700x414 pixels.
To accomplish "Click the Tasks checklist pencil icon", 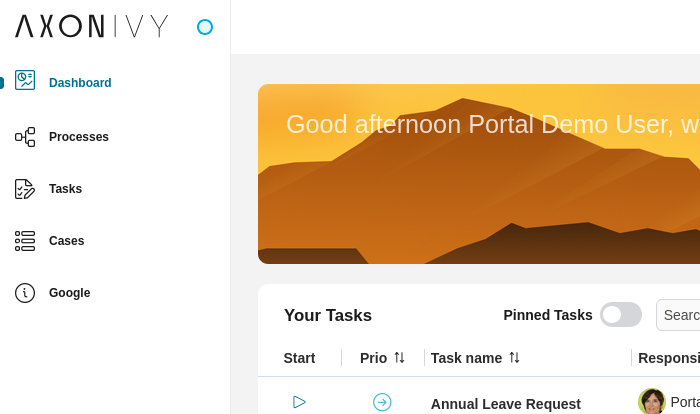I will 25,189.
